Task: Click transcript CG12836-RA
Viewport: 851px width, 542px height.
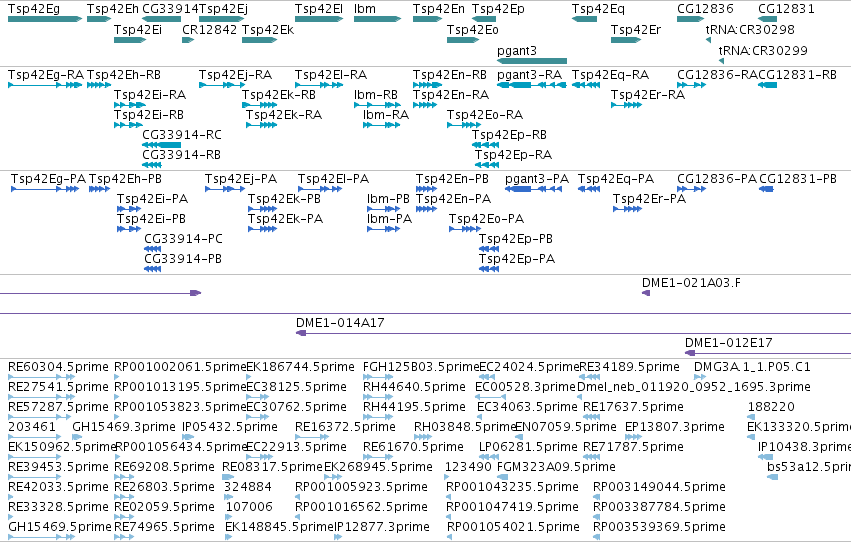Action: click(717, 74)
